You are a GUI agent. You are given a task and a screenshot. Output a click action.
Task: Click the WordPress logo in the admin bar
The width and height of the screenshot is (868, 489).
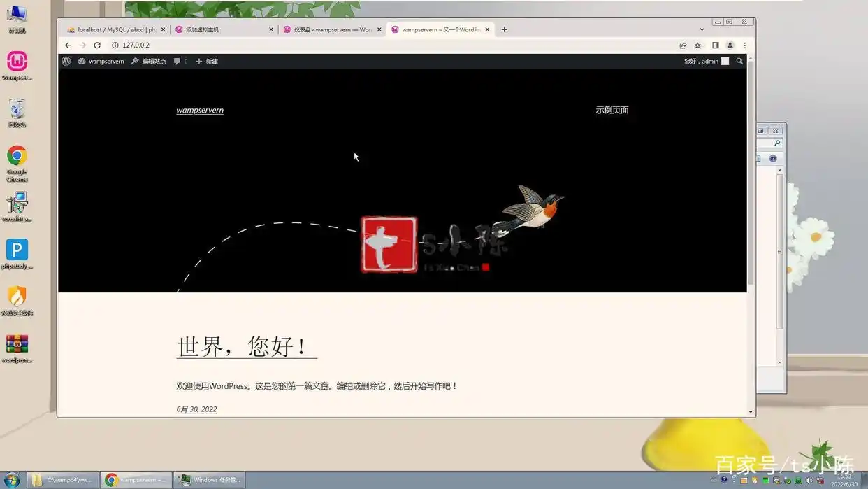(x=66, y=61)
